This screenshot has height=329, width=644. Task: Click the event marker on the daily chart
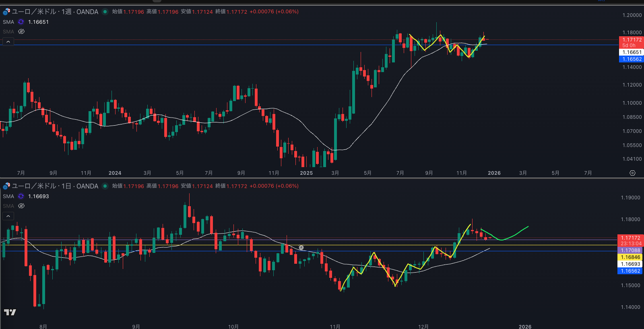(x=301, y=248)
